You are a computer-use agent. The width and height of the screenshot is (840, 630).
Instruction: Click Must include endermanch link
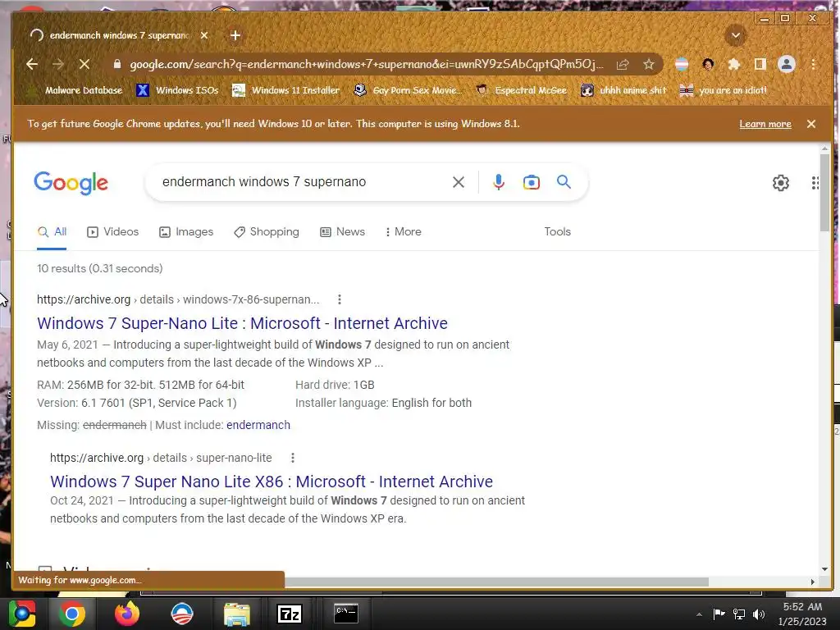point(258,426)
